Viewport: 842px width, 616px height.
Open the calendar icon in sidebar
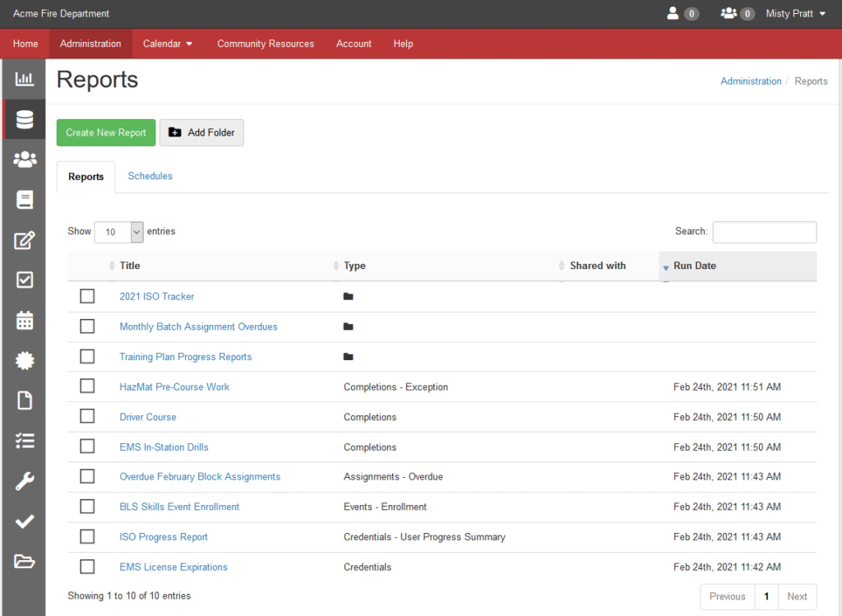point(25,321)
